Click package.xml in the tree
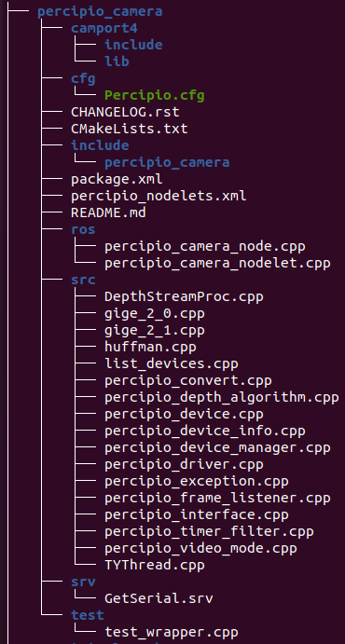 117,180
